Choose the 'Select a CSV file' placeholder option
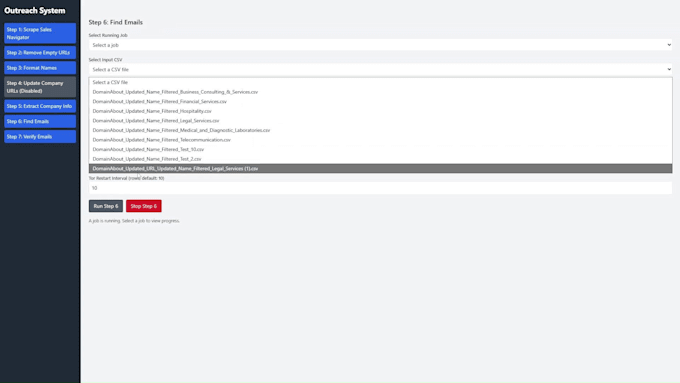Viewport: 680px width, 383px height. [x=380, y=82]
